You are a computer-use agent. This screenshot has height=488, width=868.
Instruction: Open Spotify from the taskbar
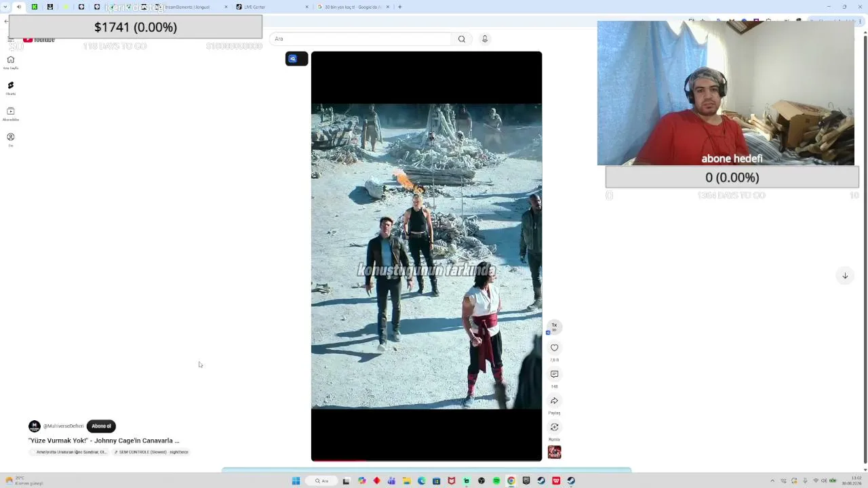[496, 481]
